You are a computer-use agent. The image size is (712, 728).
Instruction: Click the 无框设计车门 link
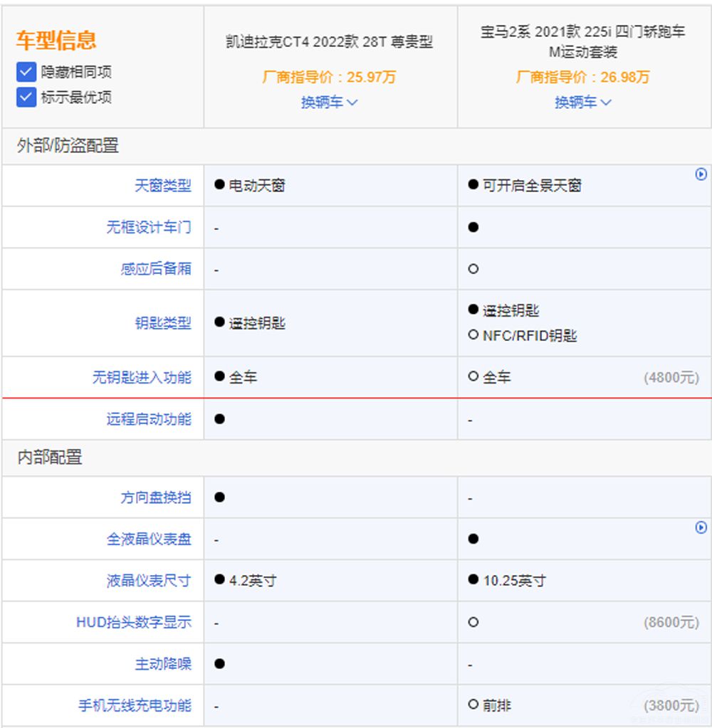(149, 228)
